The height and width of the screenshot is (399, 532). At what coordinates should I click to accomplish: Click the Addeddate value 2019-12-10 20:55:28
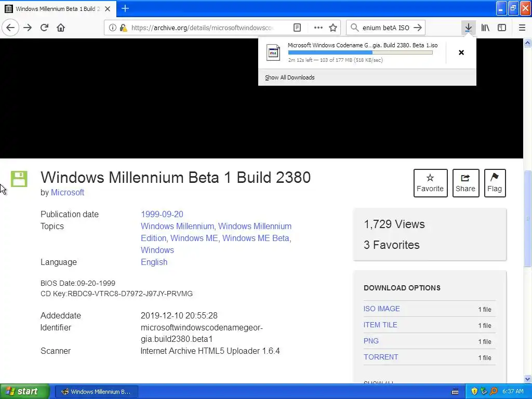179,315
